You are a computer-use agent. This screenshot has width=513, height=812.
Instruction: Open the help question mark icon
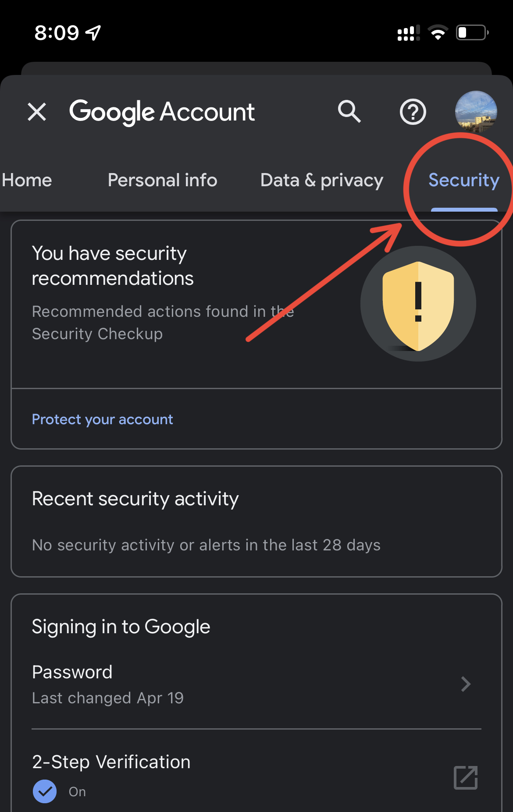coord(413,112)
